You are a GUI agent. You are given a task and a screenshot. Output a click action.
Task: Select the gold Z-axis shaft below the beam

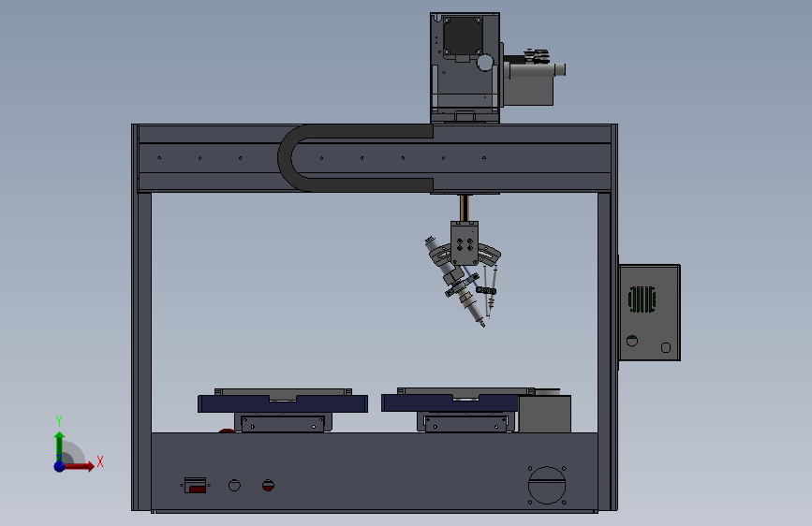(465, 208)
